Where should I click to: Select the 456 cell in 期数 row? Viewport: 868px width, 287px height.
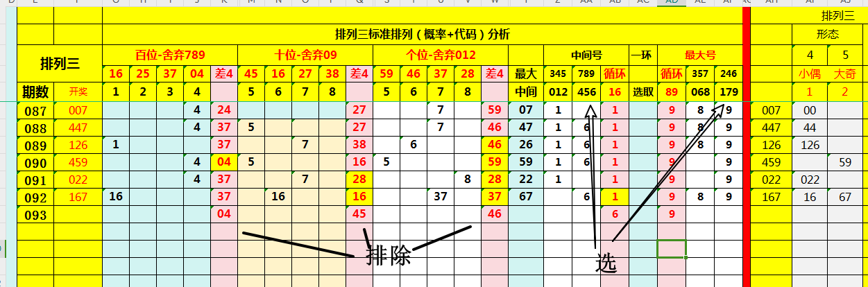pyautogui.click(x=586, y=92)
